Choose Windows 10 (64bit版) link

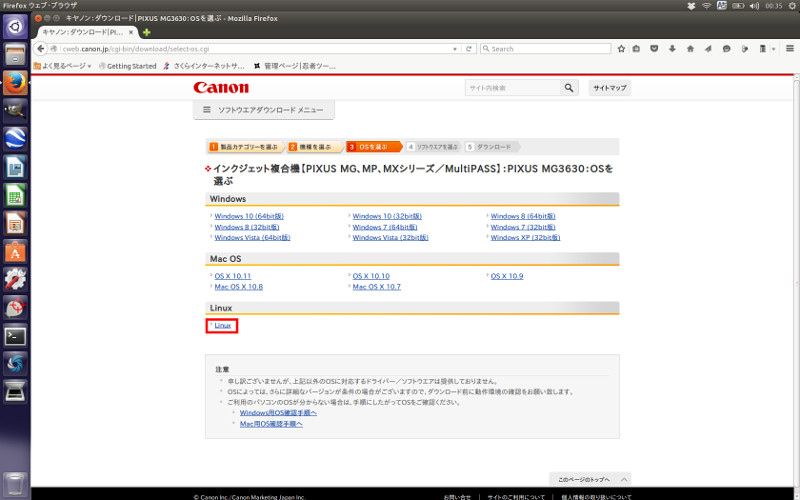tap(249, 216)
